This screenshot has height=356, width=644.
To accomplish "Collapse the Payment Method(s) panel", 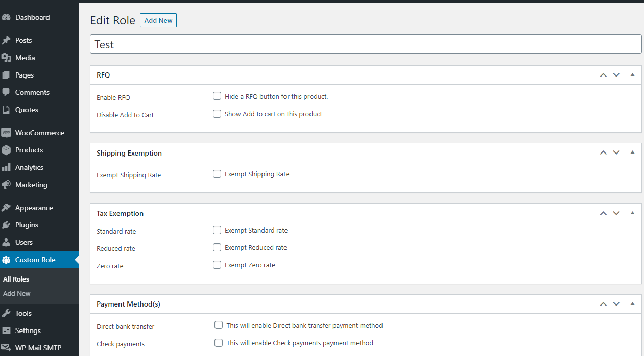I will pyautogui.click(x=632, y=303).
